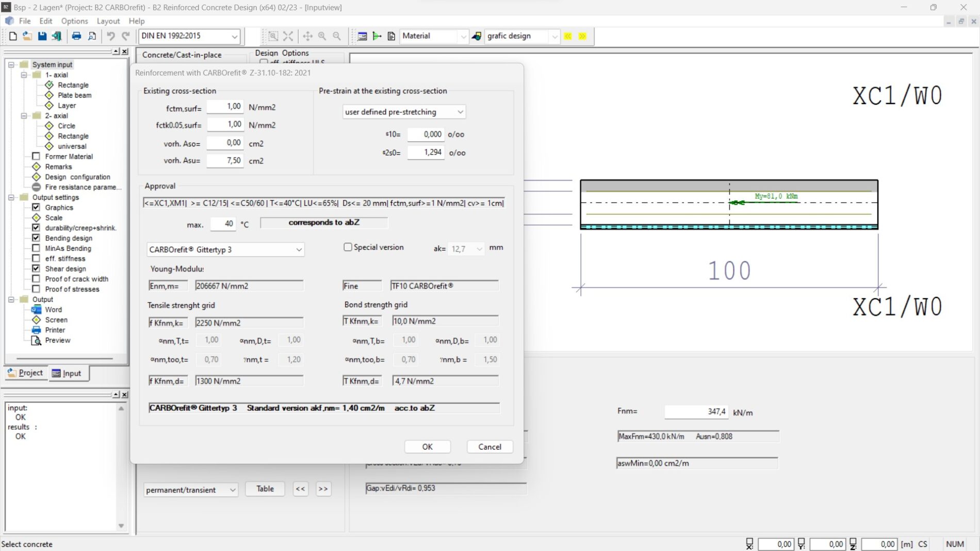
Task: Activate the zoom window tool
Action: pos(273,36)
